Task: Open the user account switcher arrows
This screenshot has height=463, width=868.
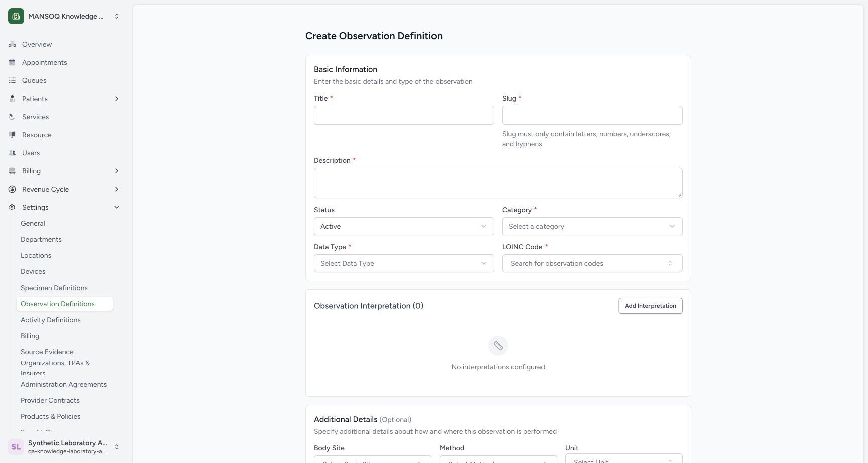Action: 117,447
